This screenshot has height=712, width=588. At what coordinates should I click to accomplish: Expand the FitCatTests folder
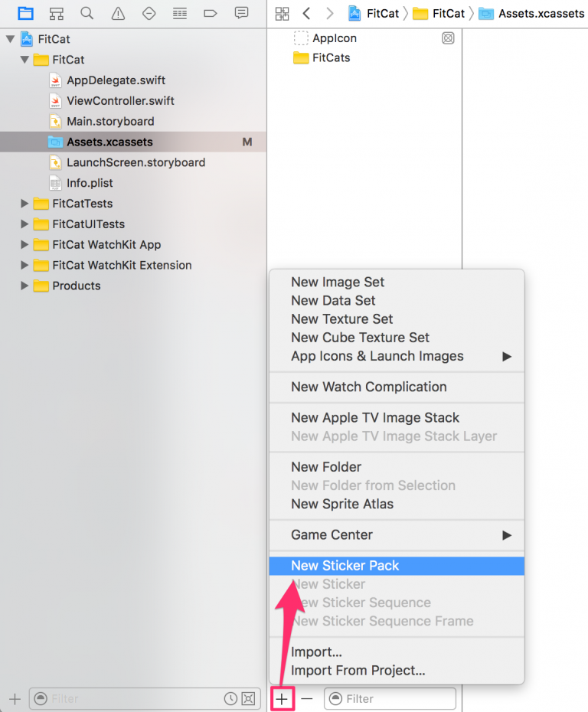point(24,204)
